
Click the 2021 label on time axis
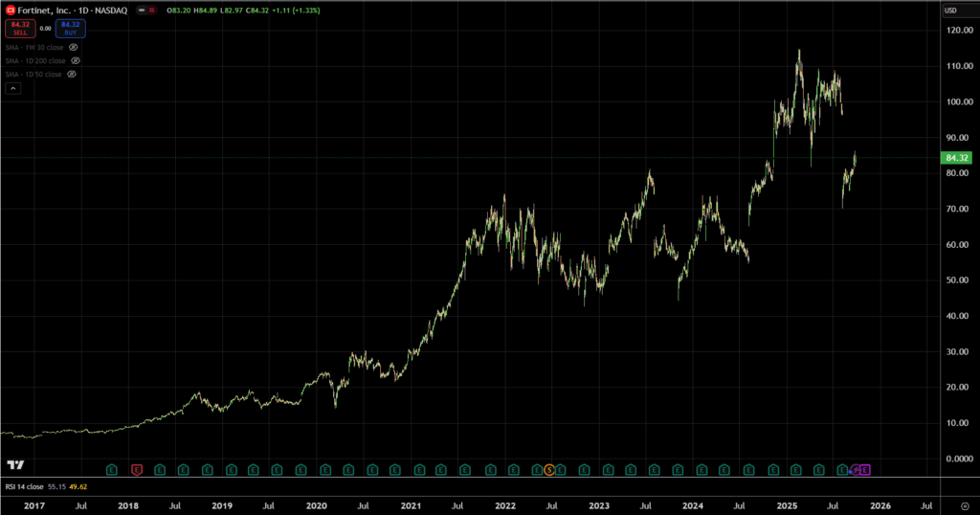[x=411, y=504]
